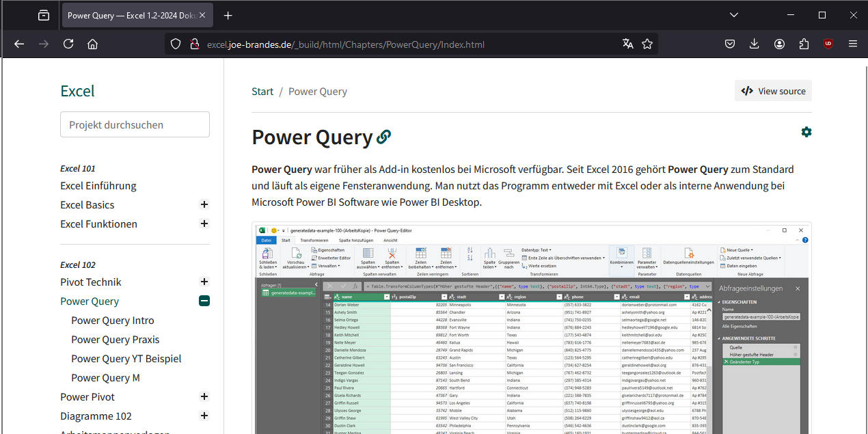Open Excel Einführung in sidebar
The height and width of the screenshot is (434, 868).
click(x=98, y=186)
